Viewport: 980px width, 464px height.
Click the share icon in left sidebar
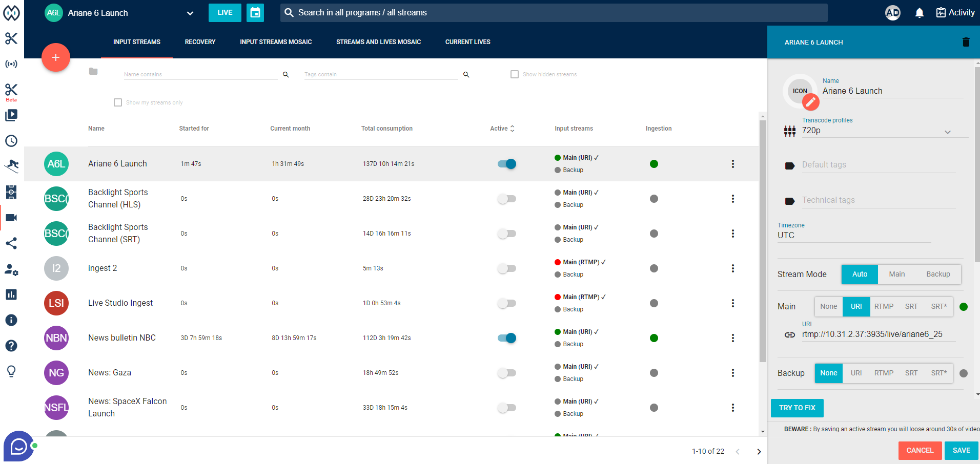coord(11,243)
